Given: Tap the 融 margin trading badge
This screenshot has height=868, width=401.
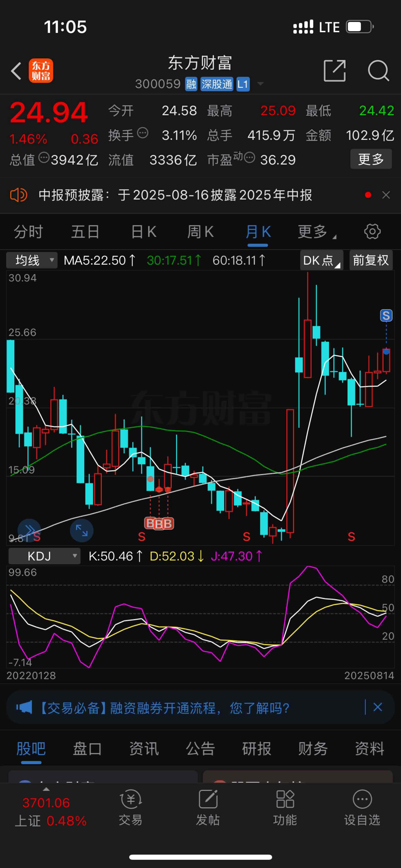Looking at the screenshot, I should coord(191,84).
